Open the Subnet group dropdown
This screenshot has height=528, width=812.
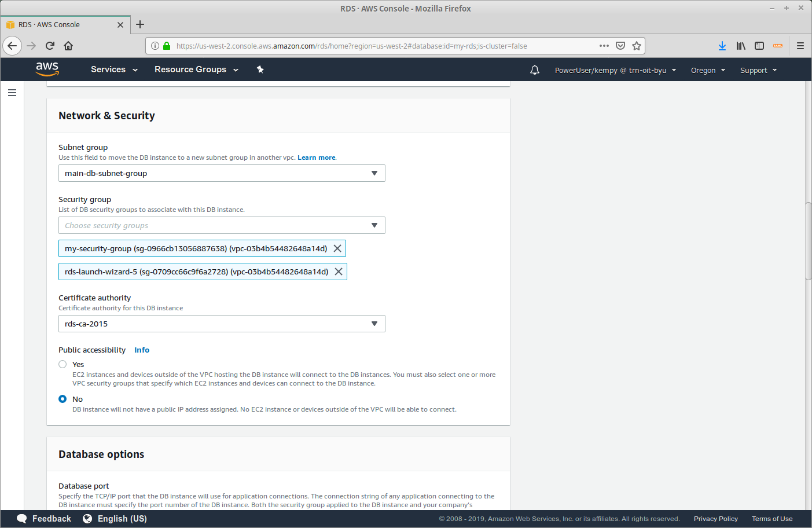pyautogui.click(x=222, y=173)
